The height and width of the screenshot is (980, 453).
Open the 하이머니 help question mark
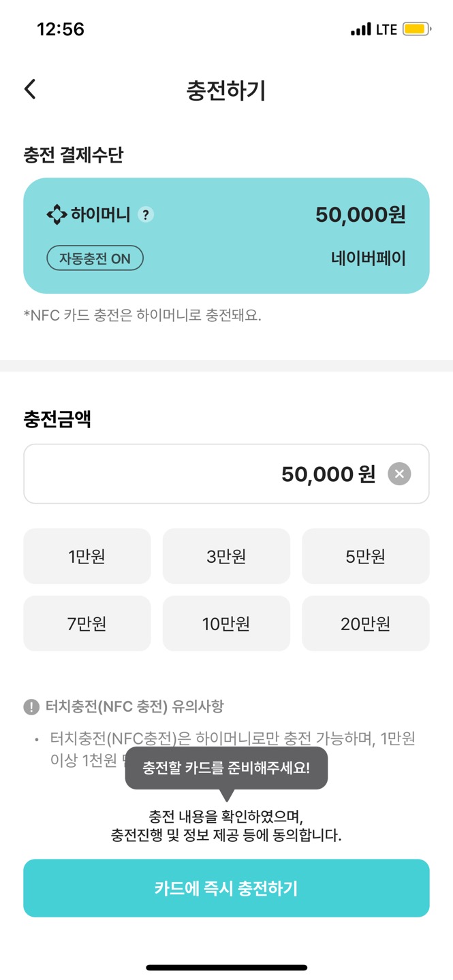pyautogui.click(x=145, y=216)
